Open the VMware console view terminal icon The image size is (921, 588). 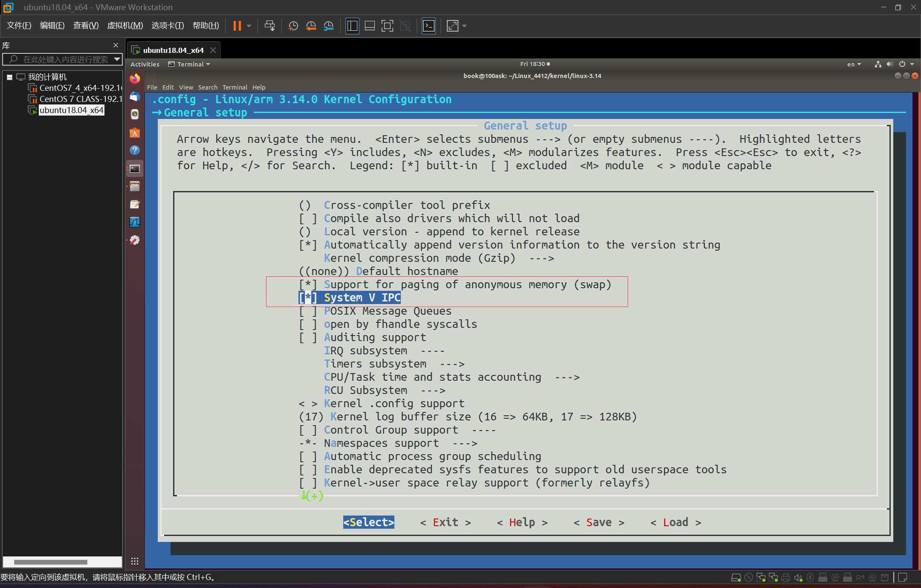pos(429,26)
